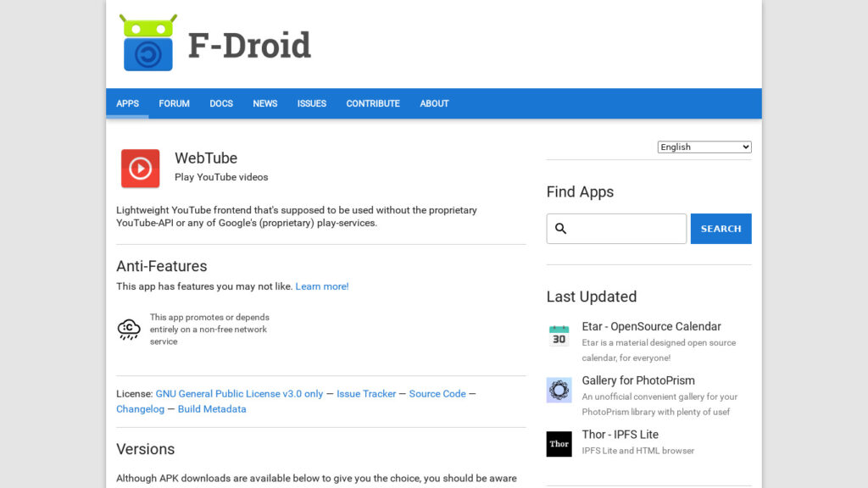
Task: Click the F-Droid title text
Action: point(250,46)
